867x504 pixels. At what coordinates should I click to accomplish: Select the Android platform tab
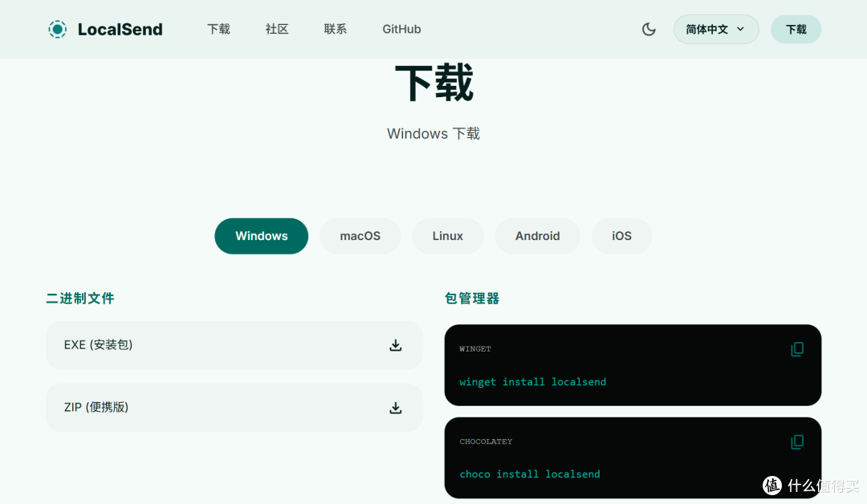pos(537,236)
